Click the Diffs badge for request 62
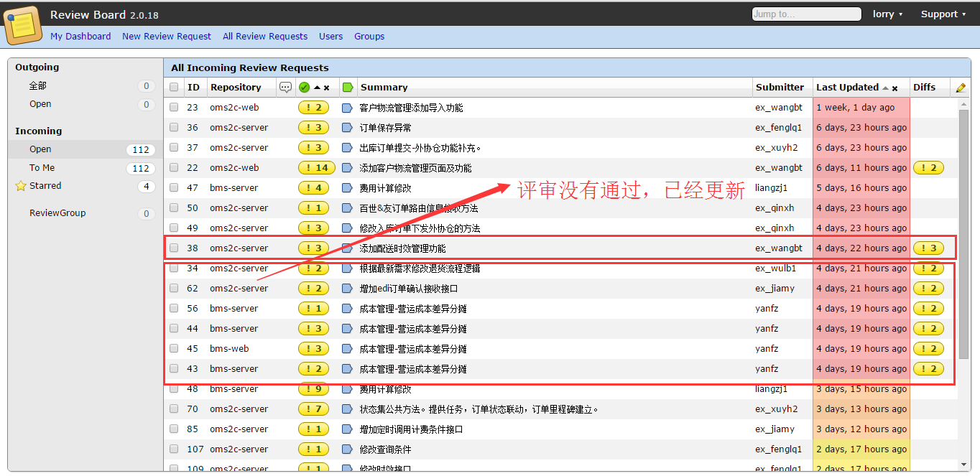Screen dimensions: 980x476 [x=928, y=289]
